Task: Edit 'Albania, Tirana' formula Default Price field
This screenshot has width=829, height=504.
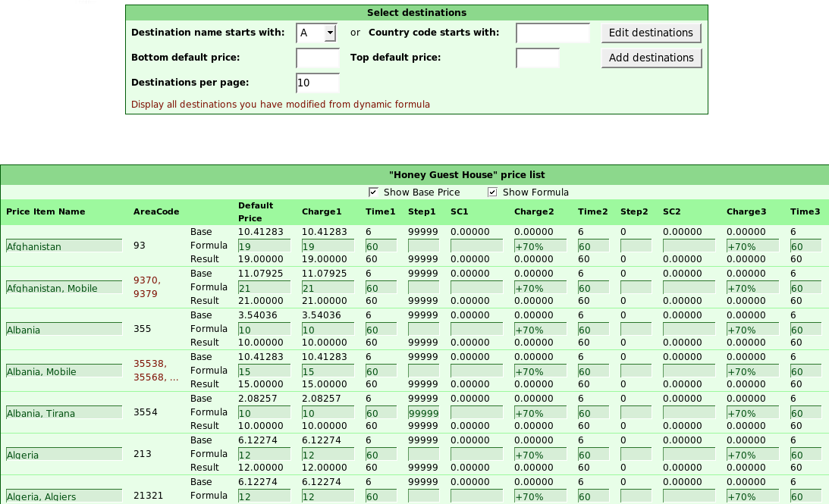Action: [x=264, y=412]
